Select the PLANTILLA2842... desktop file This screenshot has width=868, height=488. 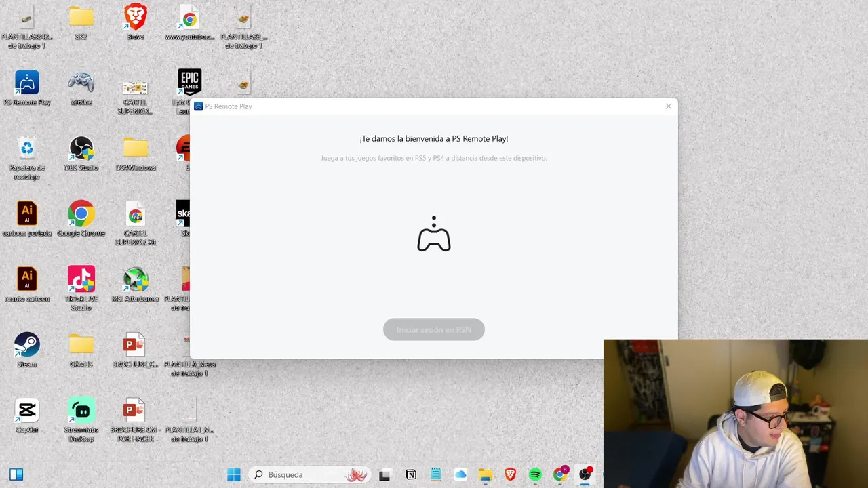click(x=27, y=27)
